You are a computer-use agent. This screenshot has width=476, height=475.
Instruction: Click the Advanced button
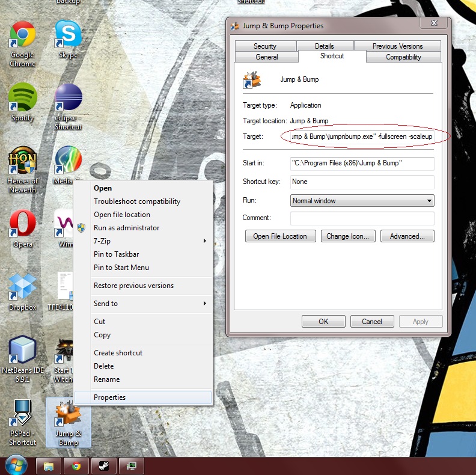(x=407, y=236)
